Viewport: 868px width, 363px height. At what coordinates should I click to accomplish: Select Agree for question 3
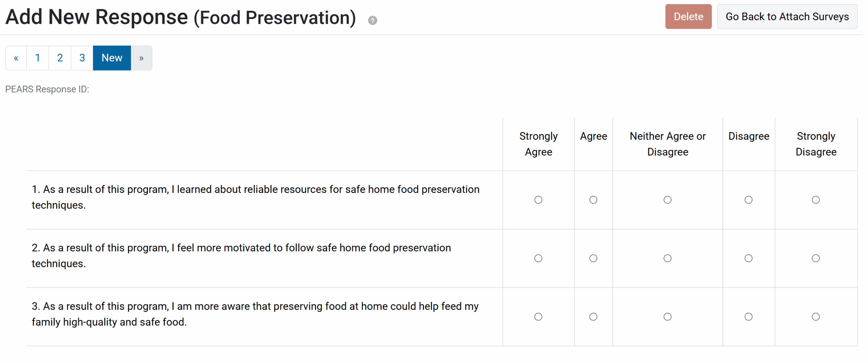593,317
